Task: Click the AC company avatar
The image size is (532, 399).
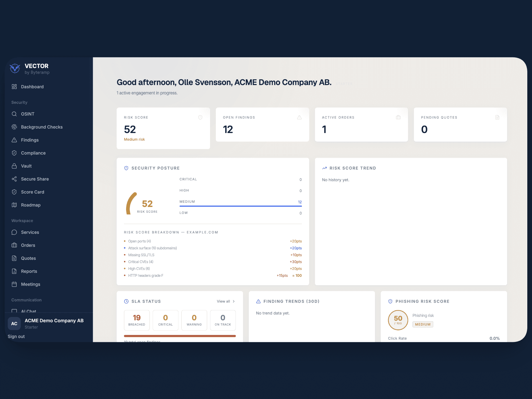Action: pos(14,324)
